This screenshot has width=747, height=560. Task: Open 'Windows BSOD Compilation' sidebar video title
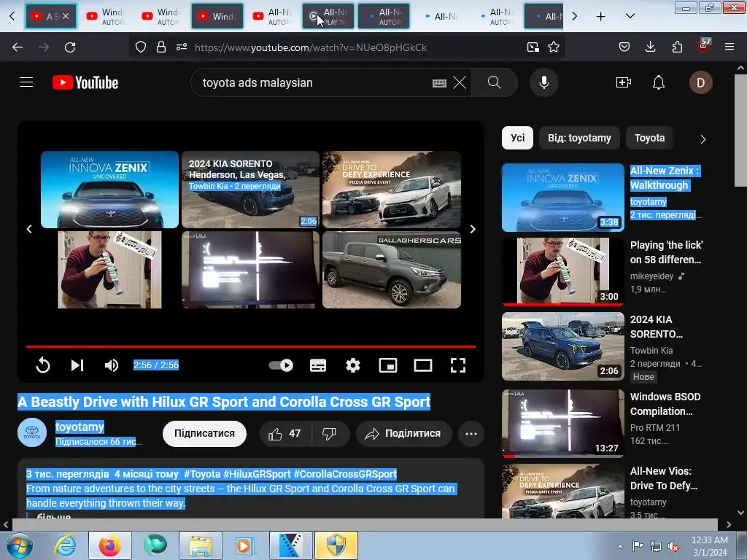tap(665, 404)
